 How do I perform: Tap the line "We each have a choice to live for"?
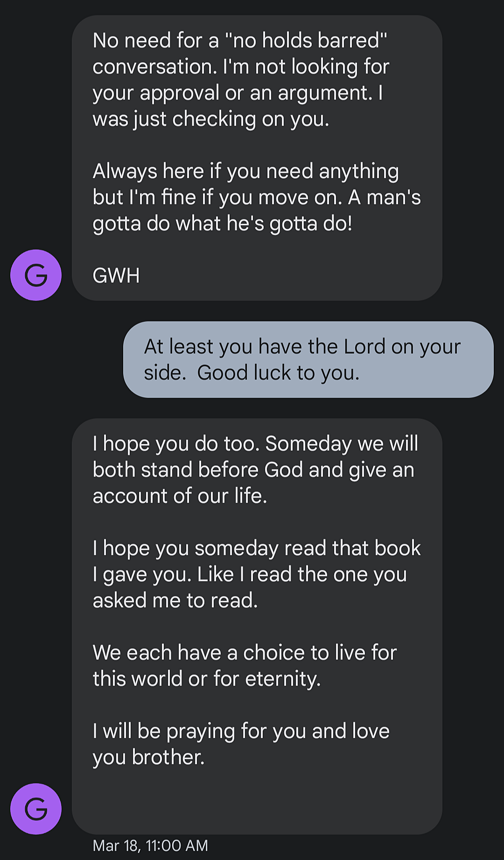(245, 652)
